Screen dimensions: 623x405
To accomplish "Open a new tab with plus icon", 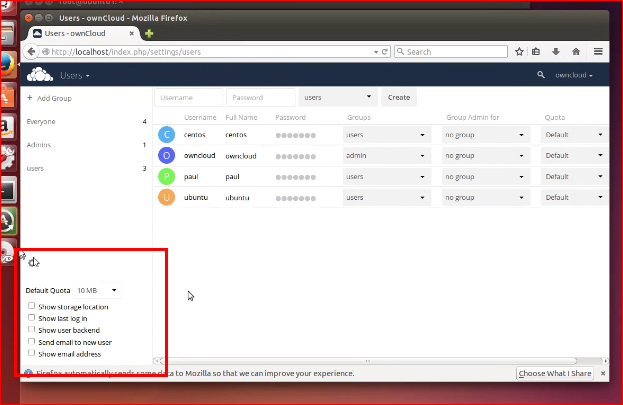I will pyautogui.click(x=149, y=34).
